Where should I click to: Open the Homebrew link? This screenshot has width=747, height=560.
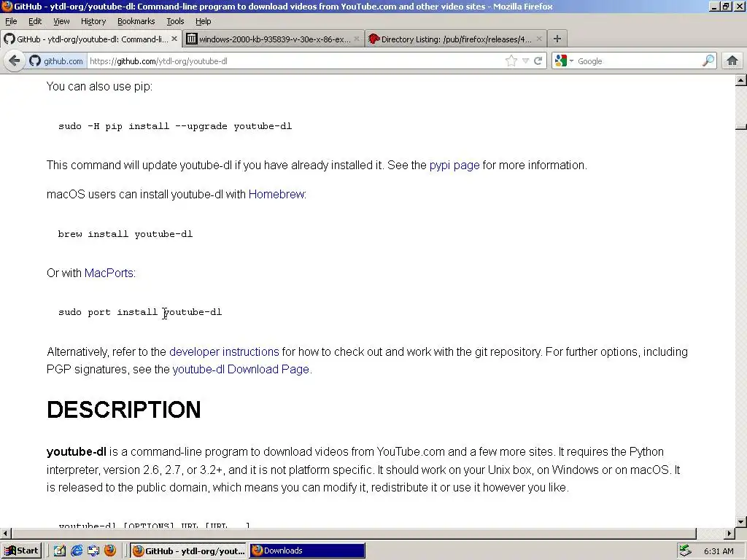276,194
